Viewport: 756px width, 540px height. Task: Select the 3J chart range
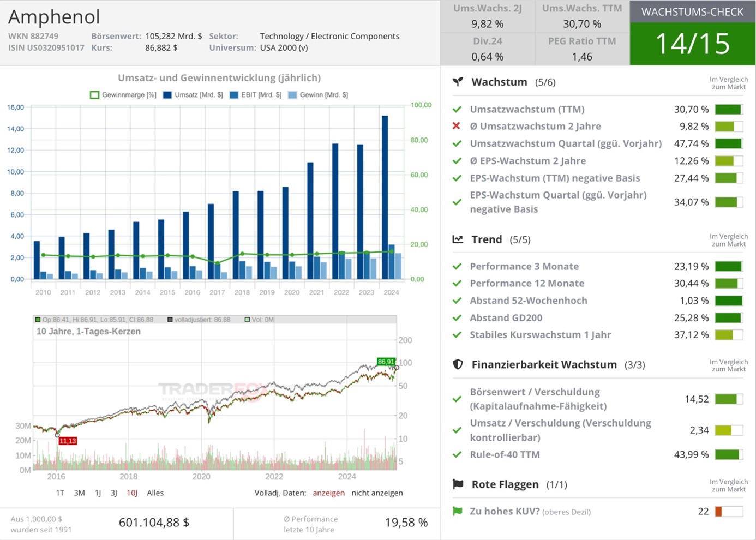click(x=114, y=493)
